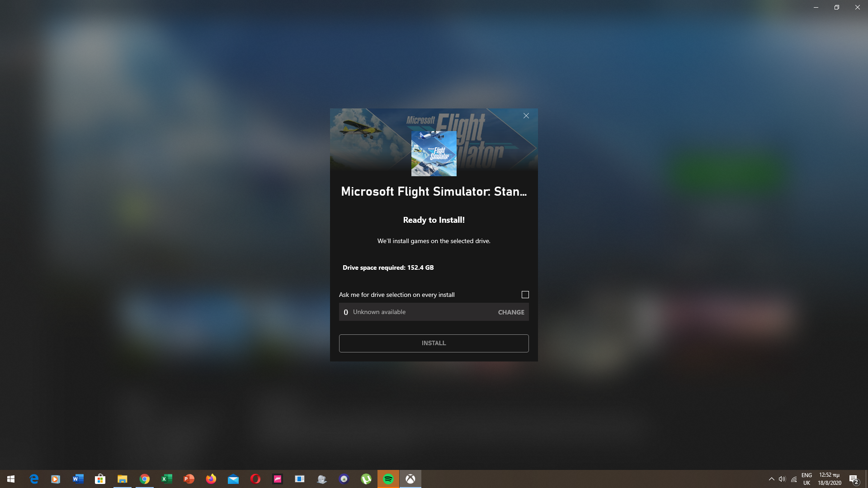The image size is (868, 488).
Task: Open Opera browser from taskbar
Action: 255,479
